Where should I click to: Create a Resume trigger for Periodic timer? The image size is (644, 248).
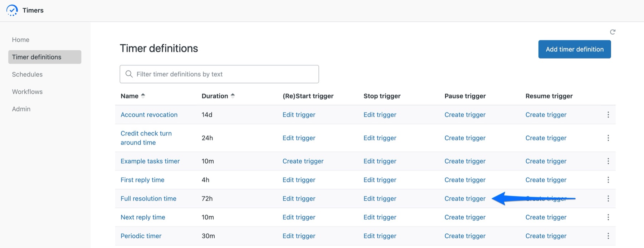pyautogui.click(x=546, y=236)
